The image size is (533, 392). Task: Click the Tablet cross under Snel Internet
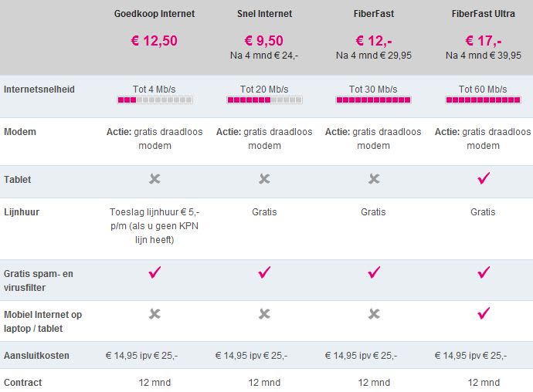click(x=264, y=179)
